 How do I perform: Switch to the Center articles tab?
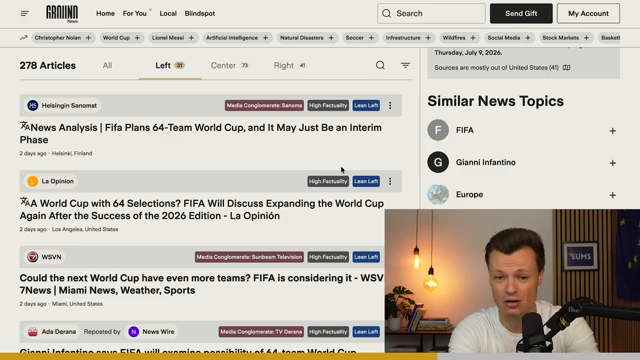point(229,65)
